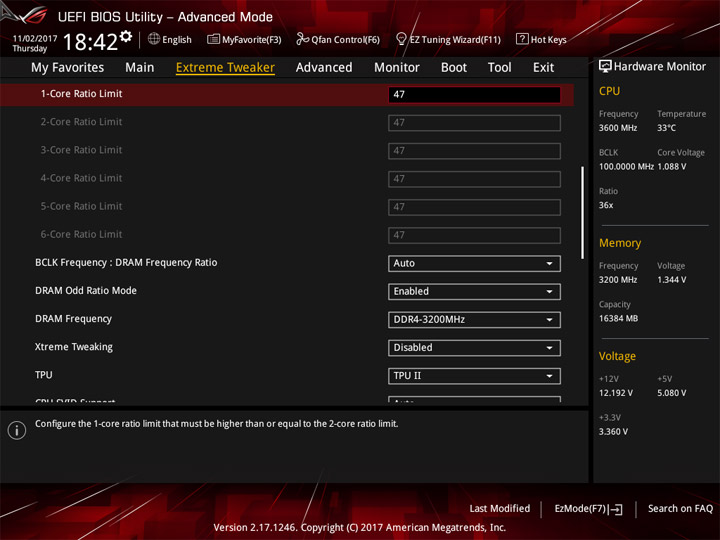Click the +12V 12.192 V reading
This screenshot has height=540, width=720.
[616, 393]
